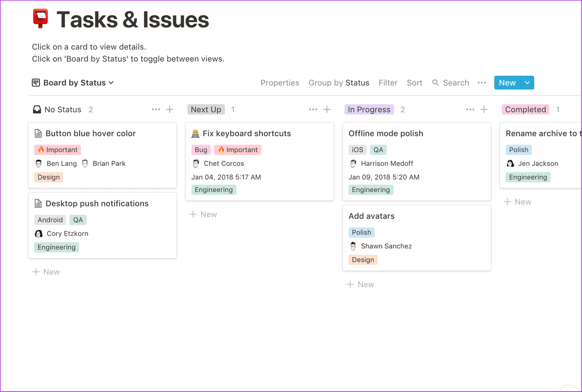Screen dimensions: 582x392
Task: Click Chet Corcos's avatar
Action: click(x=196, y=163)
